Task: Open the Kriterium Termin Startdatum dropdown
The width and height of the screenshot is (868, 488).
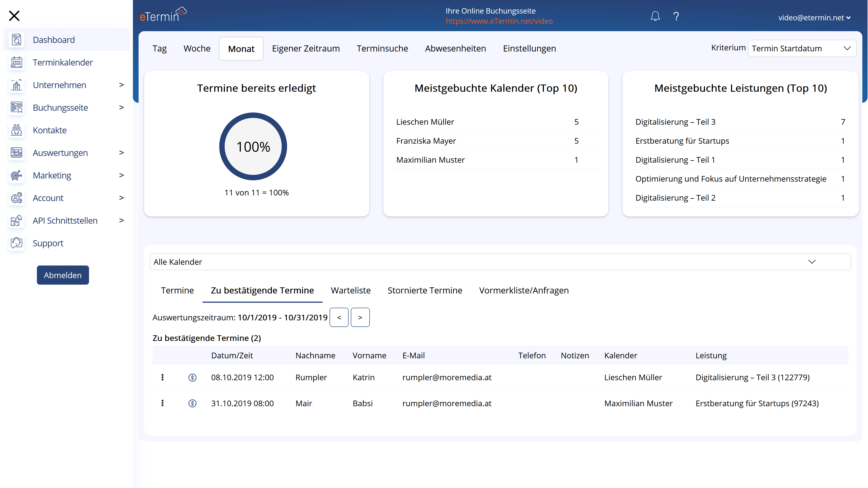Action: (802, 49)
